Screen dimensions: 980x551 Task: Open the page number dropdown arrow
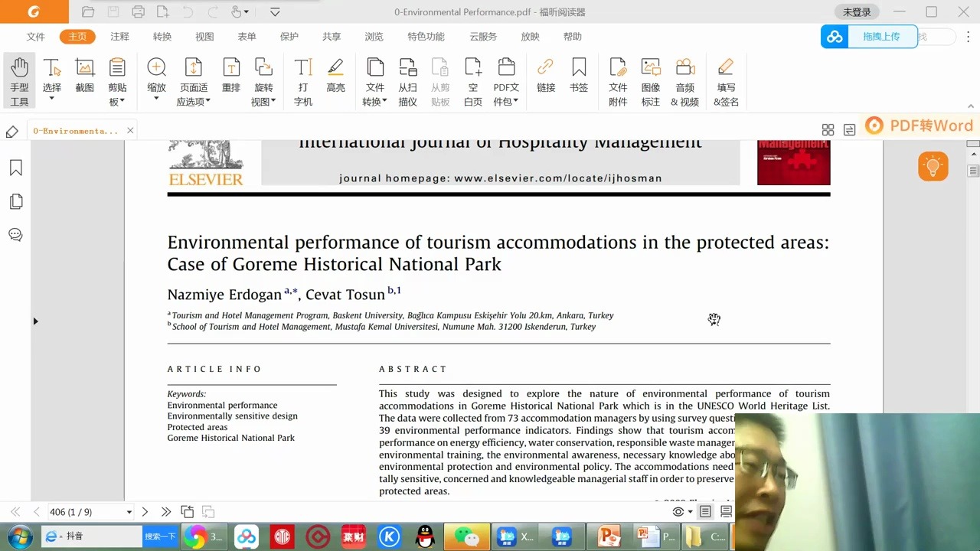click(129, 512)
